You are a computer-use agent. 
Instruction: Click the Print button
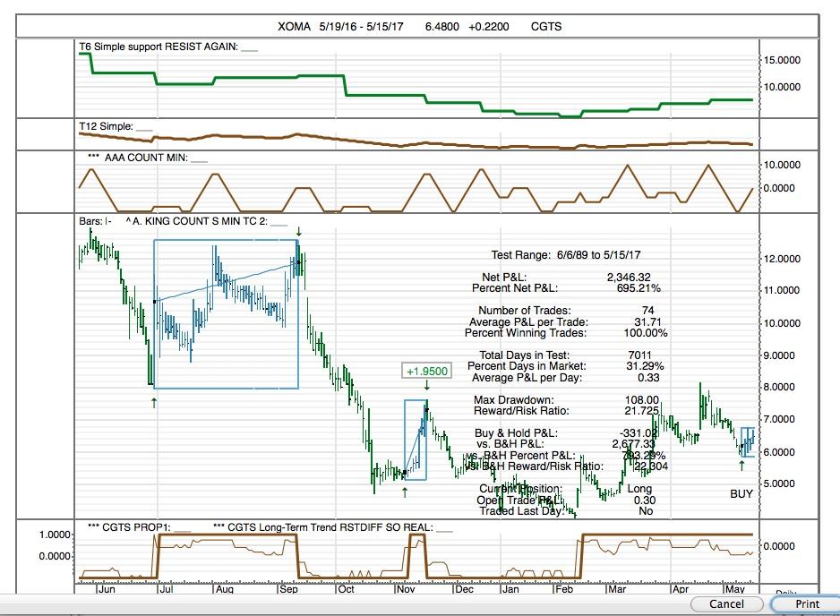coord(805,604)
